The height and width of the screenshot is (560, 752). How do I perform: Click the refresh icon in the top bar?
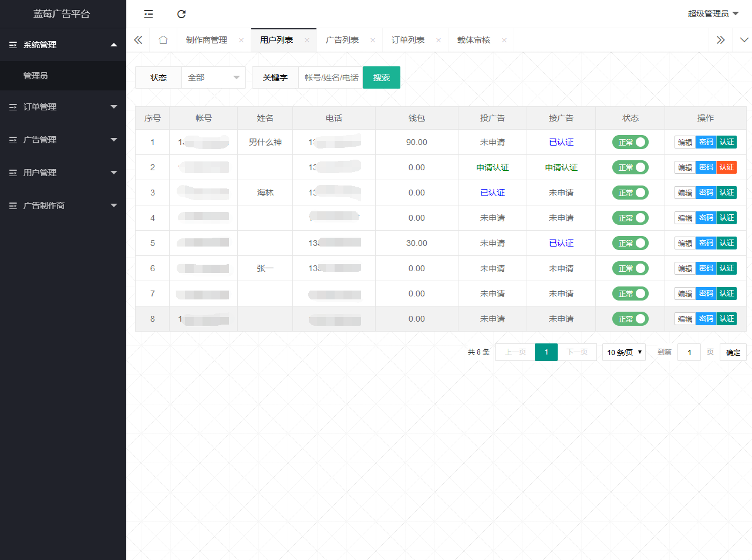click(181, 14)
